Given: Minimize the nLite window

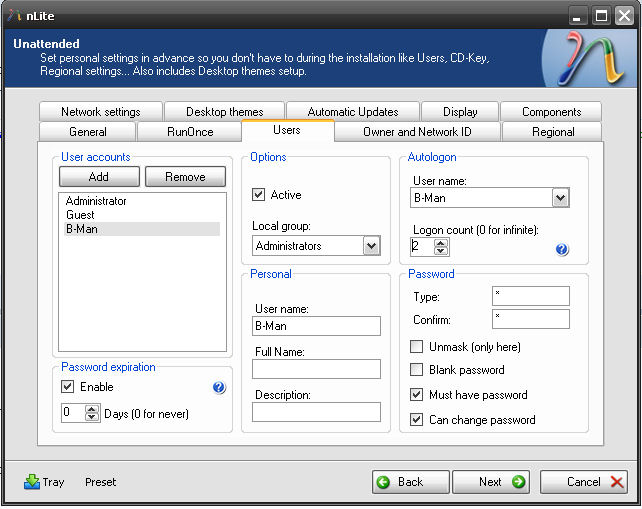Looking at the screenshot, I should click(x=577, y=16).
